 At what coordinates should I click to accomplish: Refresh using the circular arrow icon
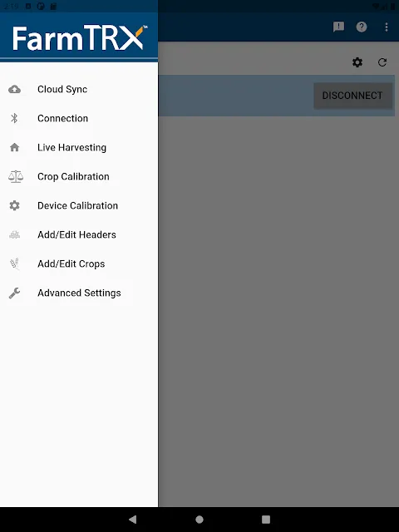click(x=382, y=62)
